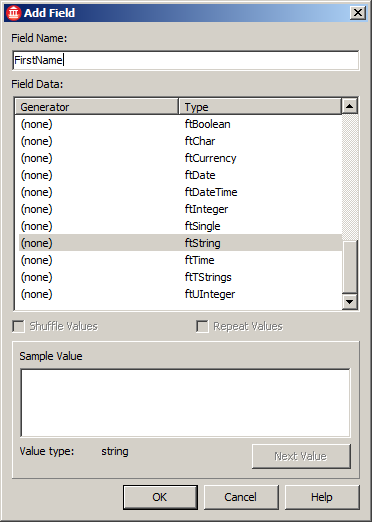
Task: Sort by the Type column header
Action: (260, 107)
